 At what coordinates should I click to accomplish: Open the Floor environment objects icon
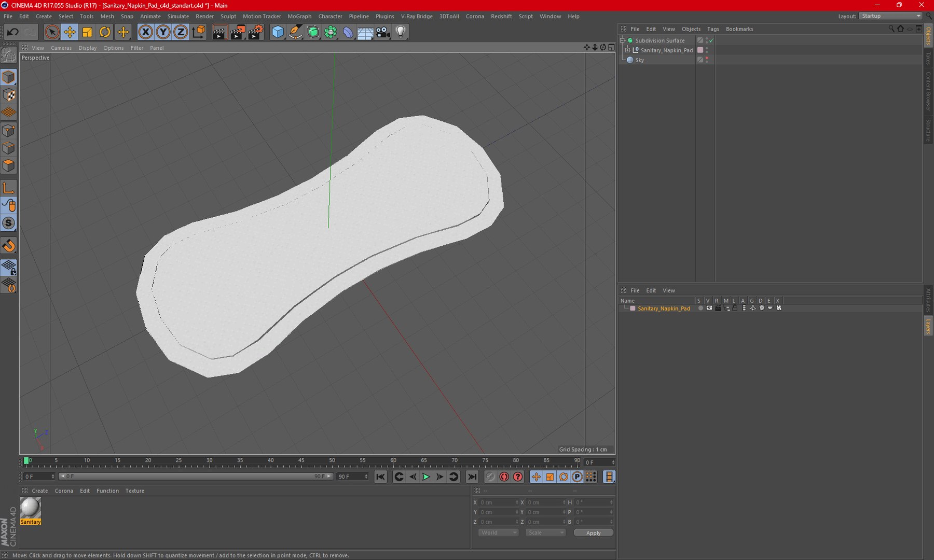pos(365,32)
